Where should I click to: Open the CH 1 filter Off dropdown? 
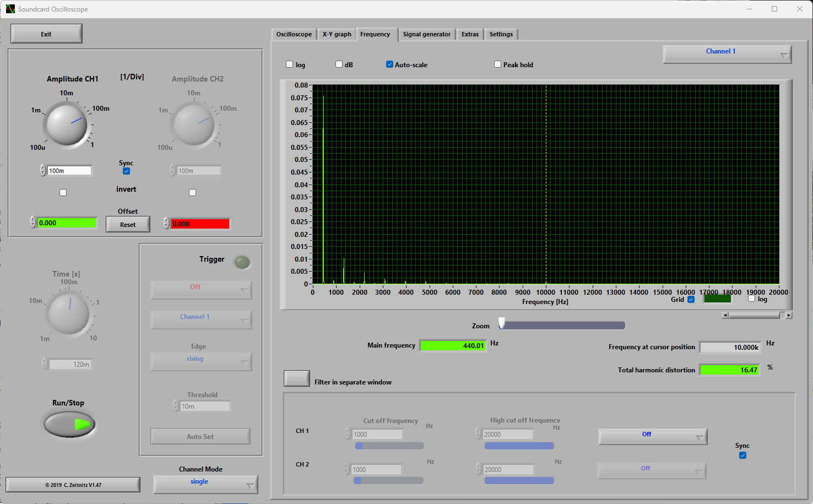[652, 437]
